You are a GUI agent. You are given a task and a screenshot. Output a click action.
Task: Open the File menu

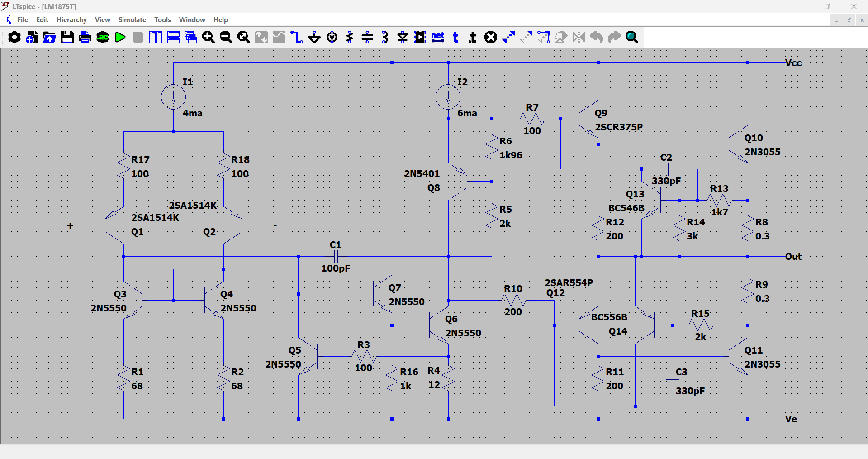point(23,20)
